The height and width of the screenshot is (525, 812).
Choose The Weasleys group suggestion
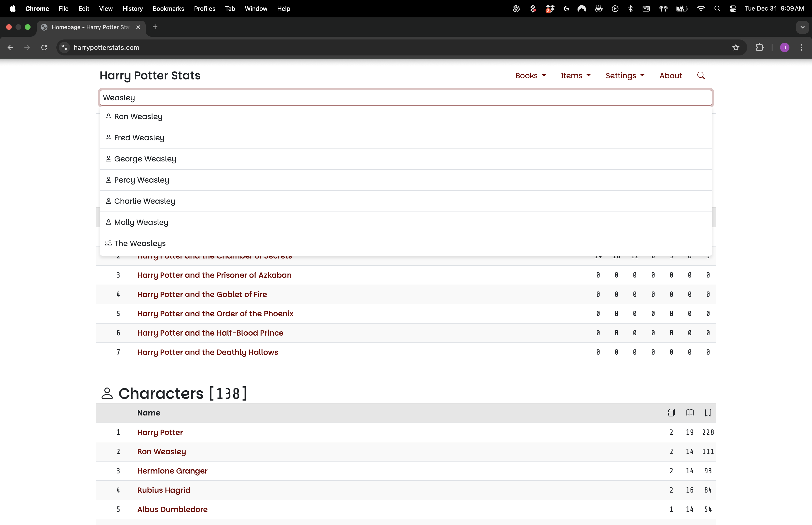tap(140, 243)
